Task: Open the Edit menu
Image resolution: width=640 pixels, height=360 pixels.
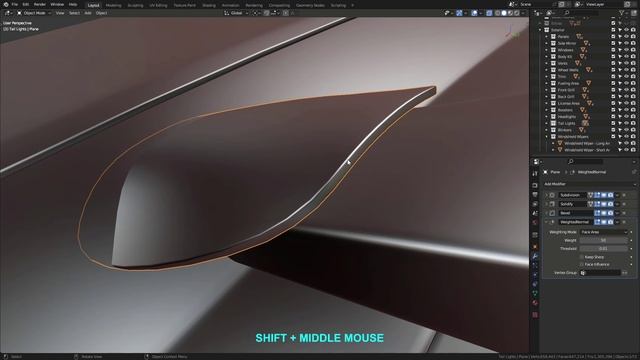Action: [x=26, y=4]
